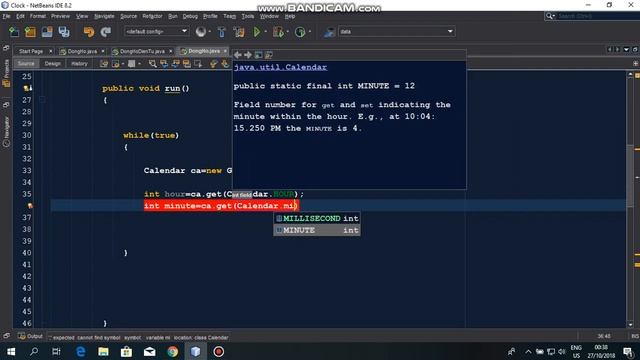Open the Window menu
The width and height of the screenshot is (640, 360).
coord(269,16)
